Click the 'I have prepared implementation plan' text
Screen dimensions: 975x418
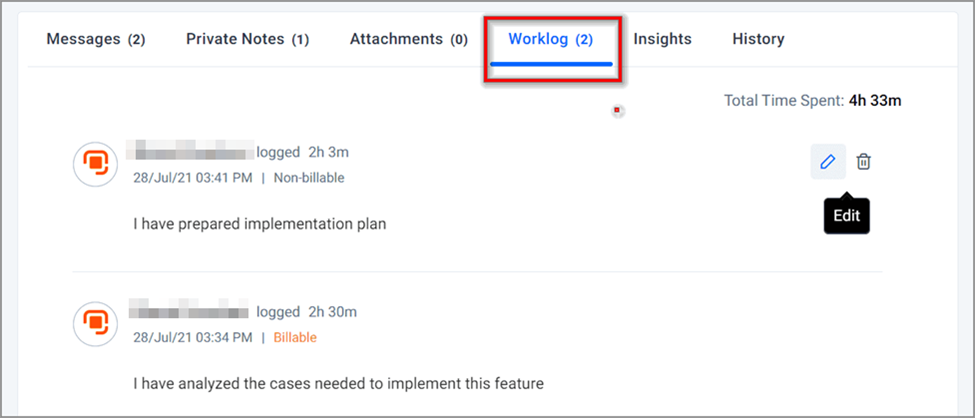tap(260, 224)
